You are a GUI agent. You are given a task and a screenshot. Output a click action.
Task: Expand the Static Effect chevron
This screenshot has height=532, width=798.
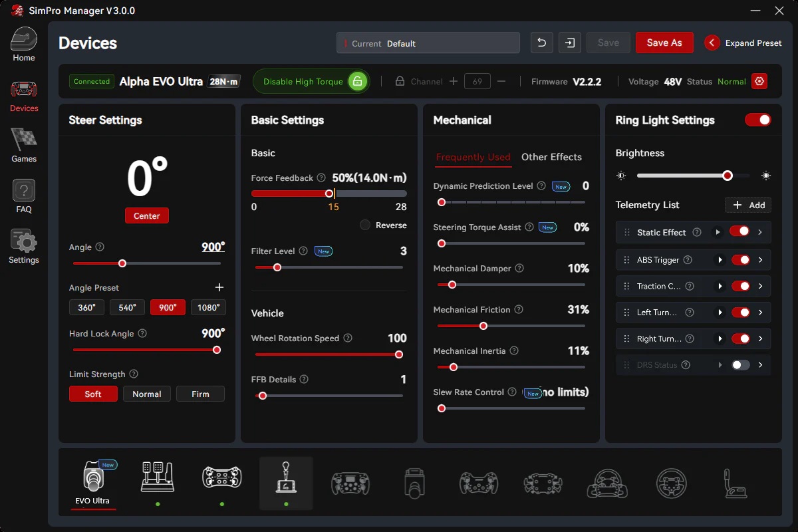tap(760, 232)
